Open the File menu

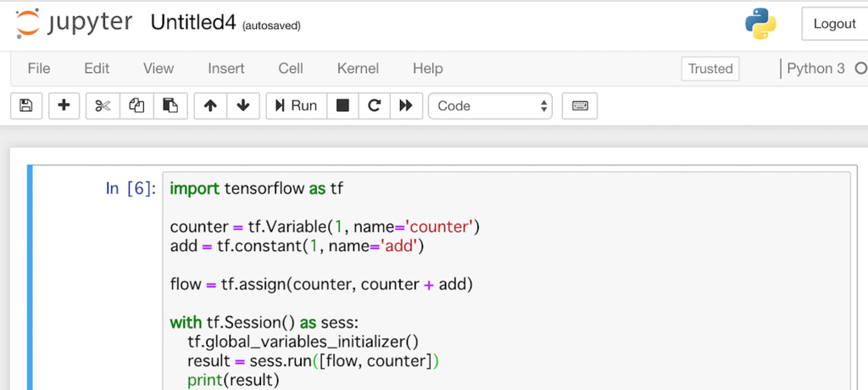point(39,69)
